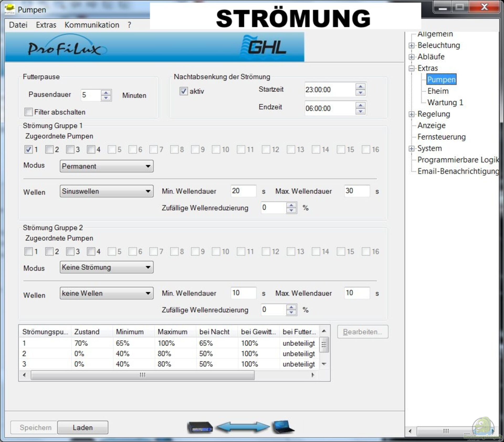This screenshot has height=442, width=504.
Task: Increase Endzeit using up spinner arrow
Action: coord(360,105)
